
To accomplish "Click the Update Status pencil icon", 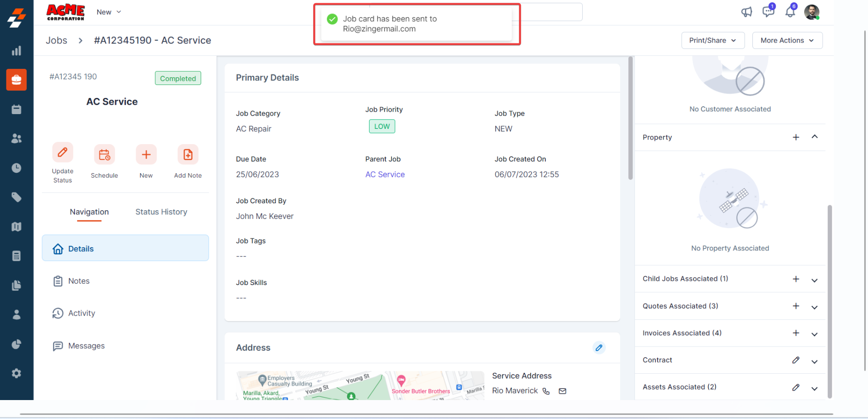I will pyautogui.click(x=62, y=153).
